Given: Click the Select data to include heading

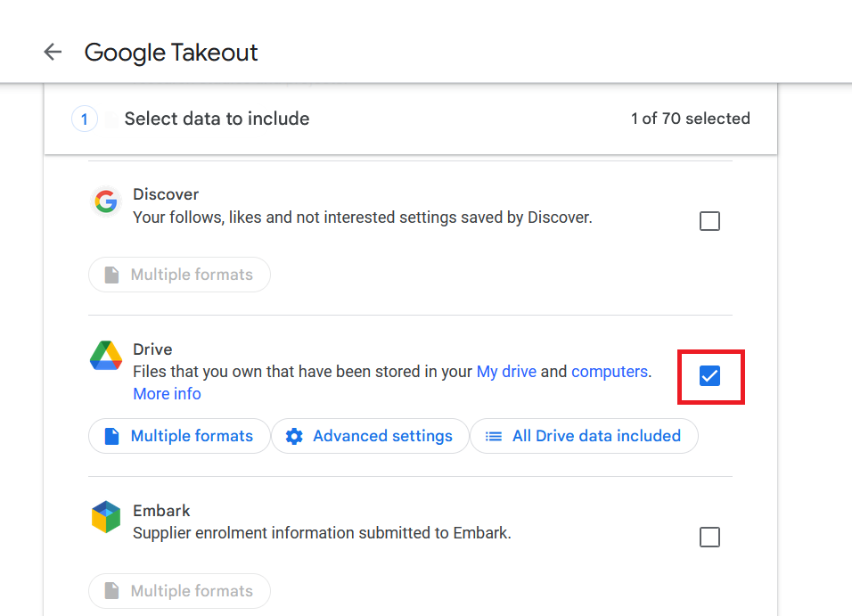Looking at the screenshot, I should click(x=217, y=119).
